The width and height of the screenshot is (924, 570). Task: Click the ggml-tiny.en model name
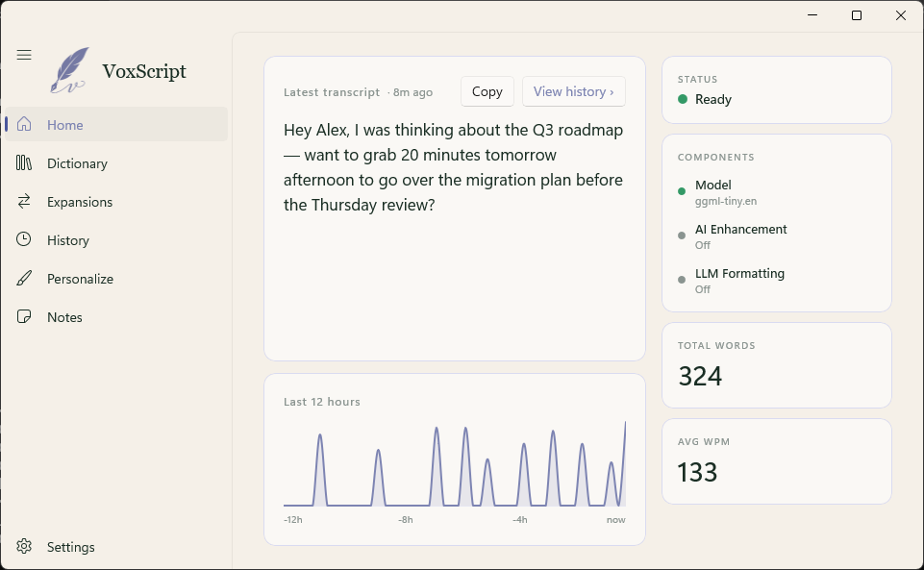click(725, 201)
